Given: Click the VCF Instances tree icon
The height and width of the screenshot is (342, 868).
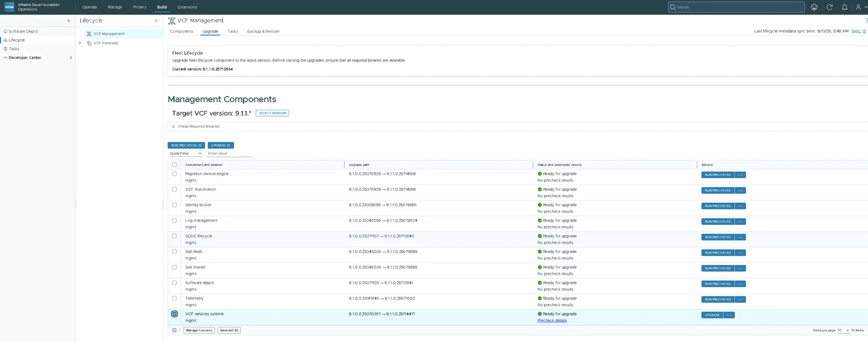Looking at the screenshot, I should [89, 43].
